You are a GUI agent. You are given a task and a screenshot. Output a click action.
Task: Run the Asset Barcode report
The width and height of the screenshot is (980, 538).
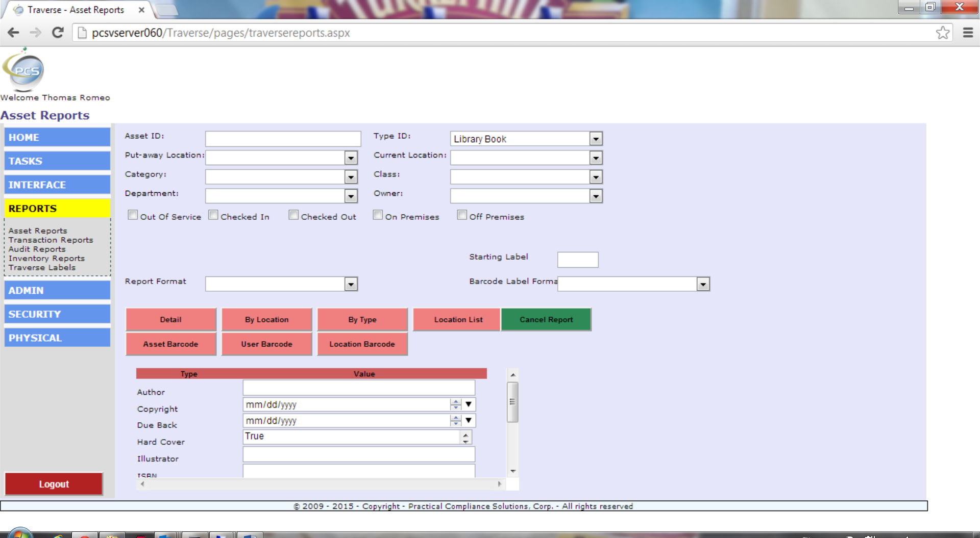170,344
